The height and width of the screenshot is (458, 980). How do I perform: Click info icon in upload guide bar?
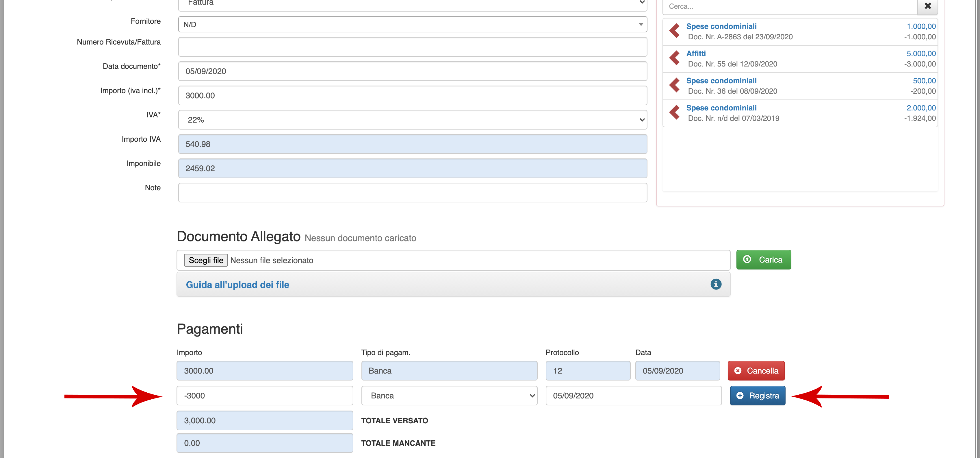[x=716, y=285]
